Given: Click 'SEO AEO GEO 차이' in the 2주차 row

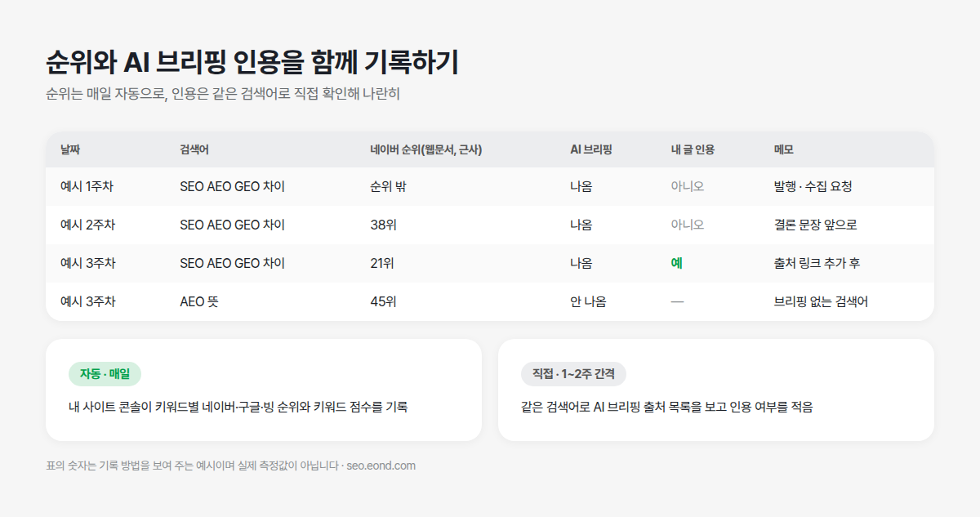Looking at the screenshot, I should tap(233, 225).
